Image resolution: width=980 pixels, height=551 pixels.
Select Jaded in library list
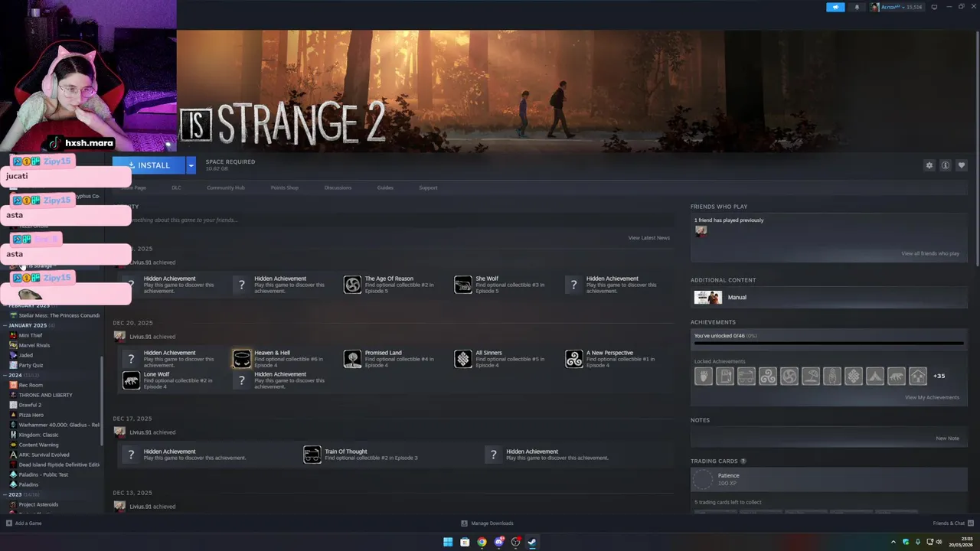[x=26, y=355]
